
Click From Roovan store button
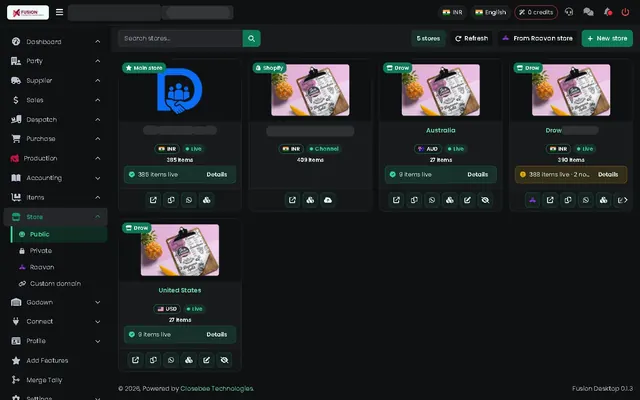click(x=537, y=38)
